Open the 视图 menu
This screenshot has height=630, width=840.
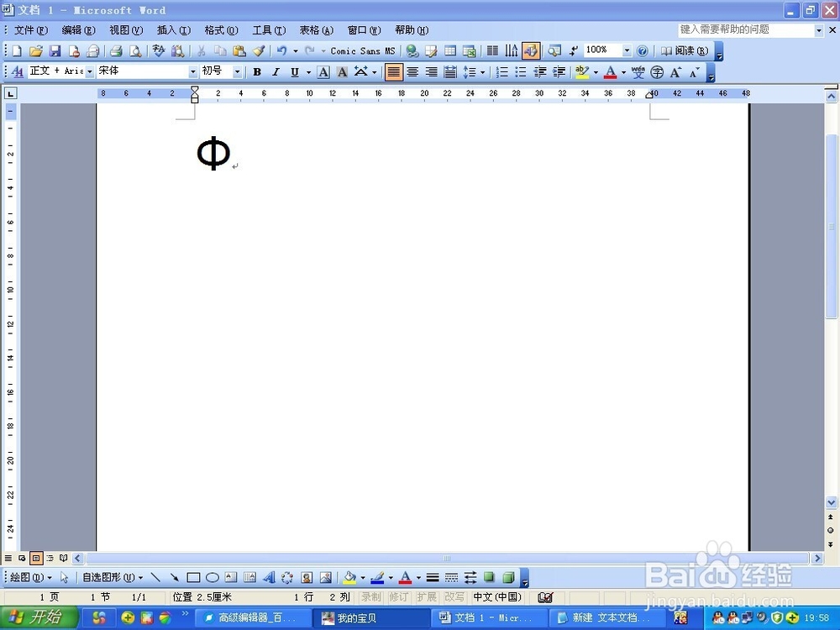pos(126,30)
